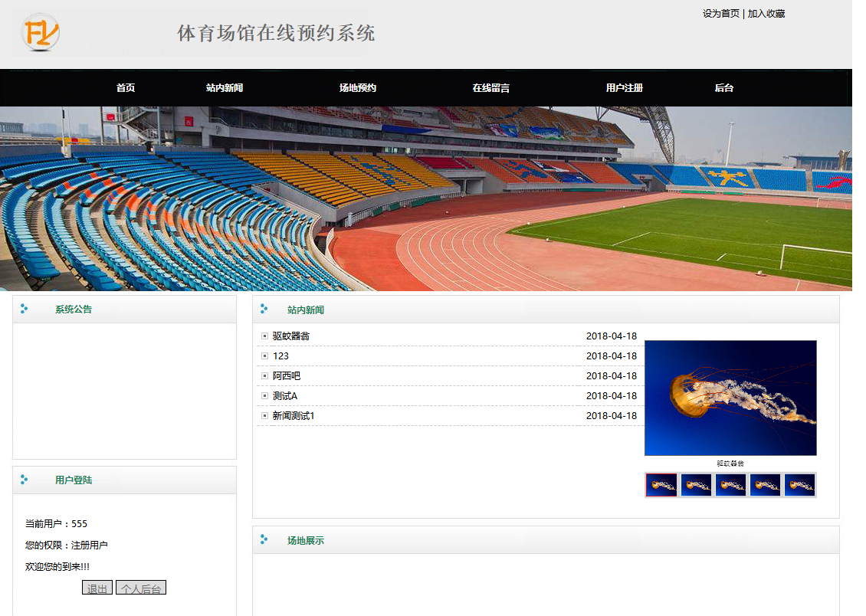Image resolution: width=866 pixels, height=616 pixels.
Task: Open the 首页 navigation item
Action: point(126,88)
